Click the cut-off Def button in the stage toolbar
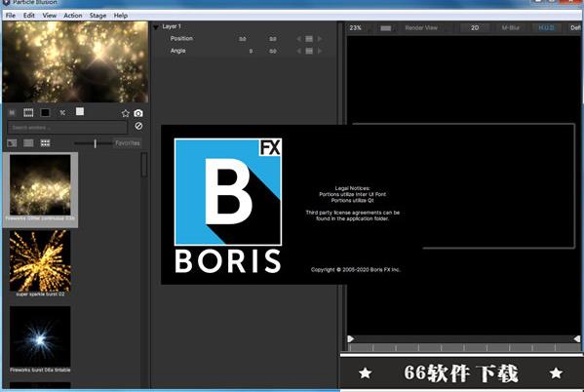 pos(575,28)
